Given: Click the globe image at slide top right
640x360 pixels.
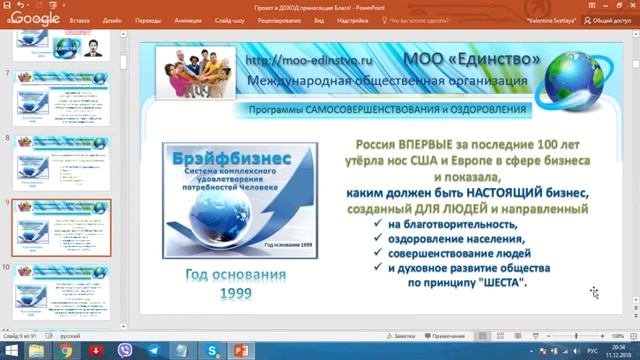Looking at the screenshot, I should [x=574, y=81].
